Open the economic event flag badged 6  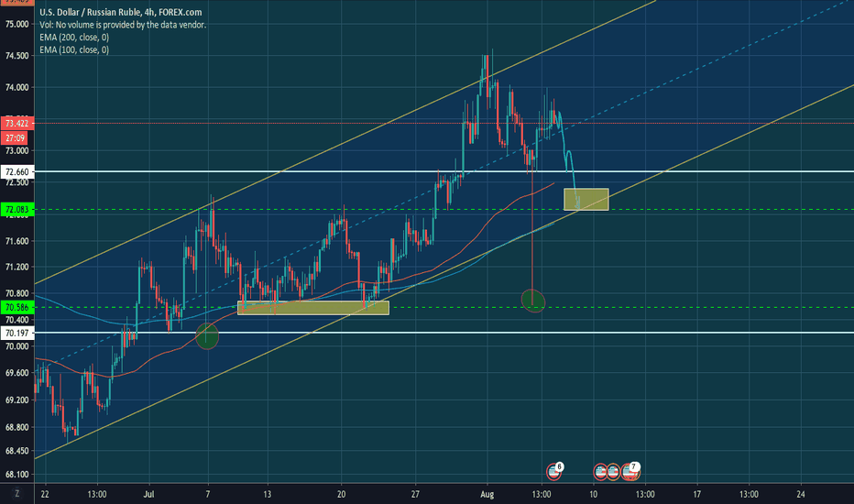click(553, 471)
